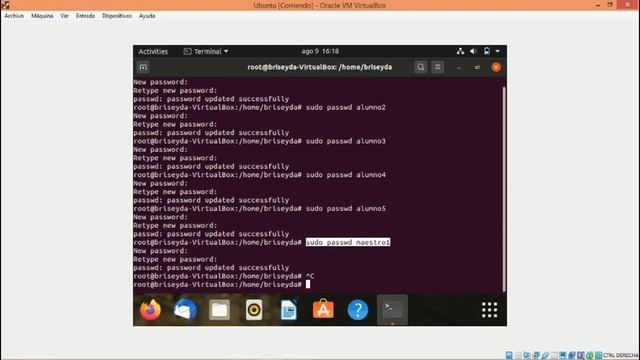Open the clock showing ago 9 16:18
640x360 pixels.
pyautogui.click(x=320, y=51)
